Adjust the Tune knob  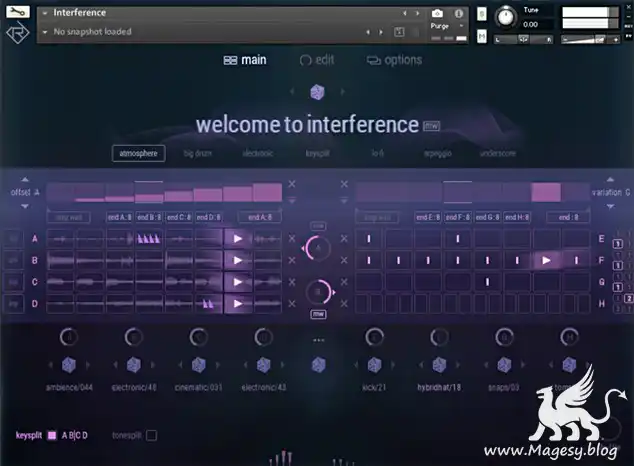click(505, 17)
